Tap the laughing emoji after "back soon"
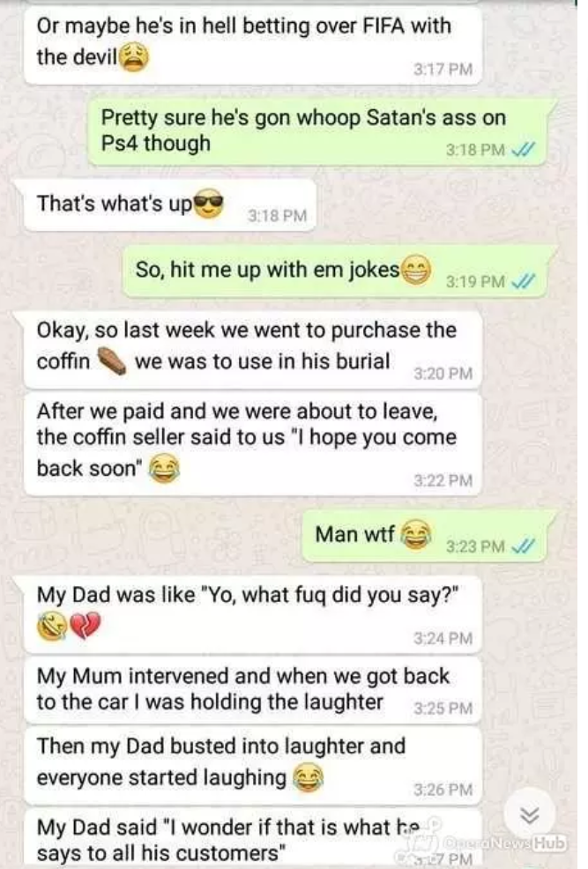 coord(164,468)
